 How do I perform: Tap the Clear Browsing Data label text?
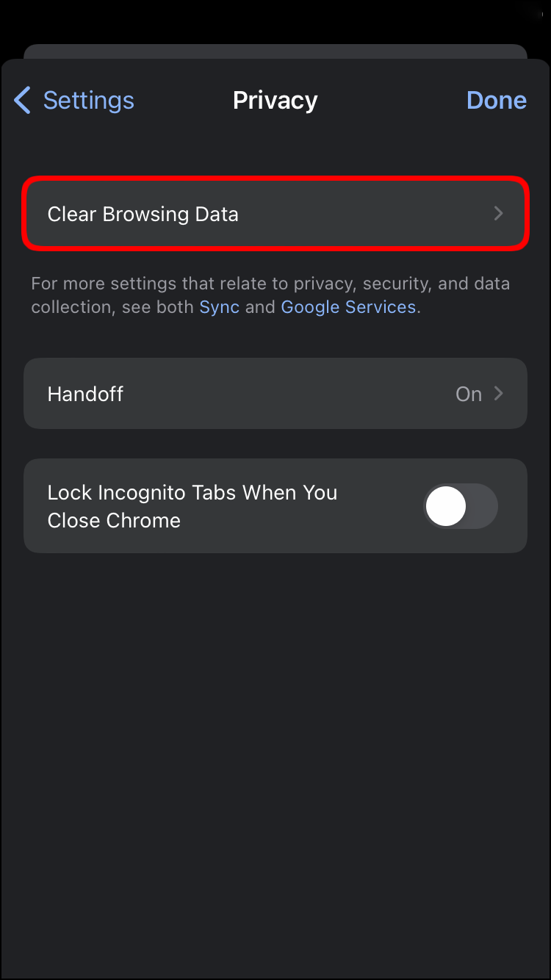click(x=143, y=214)
